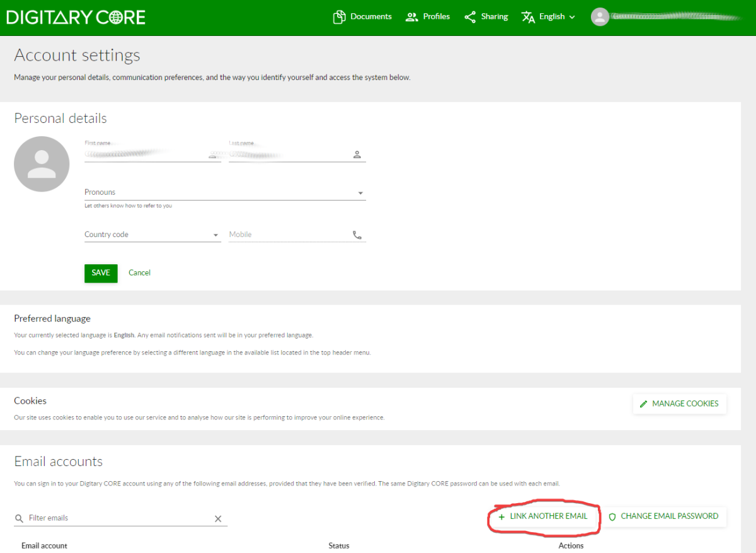Open the Country code dropdown
This screenshot has height=553, width=756.
point(152,235)
